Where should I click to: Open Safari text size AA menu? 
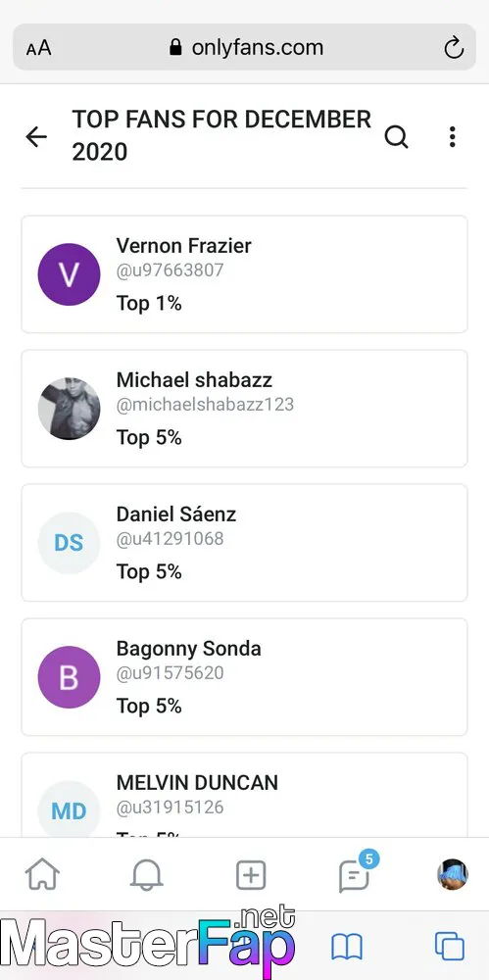pyautogui.click(x=38, y=48)
